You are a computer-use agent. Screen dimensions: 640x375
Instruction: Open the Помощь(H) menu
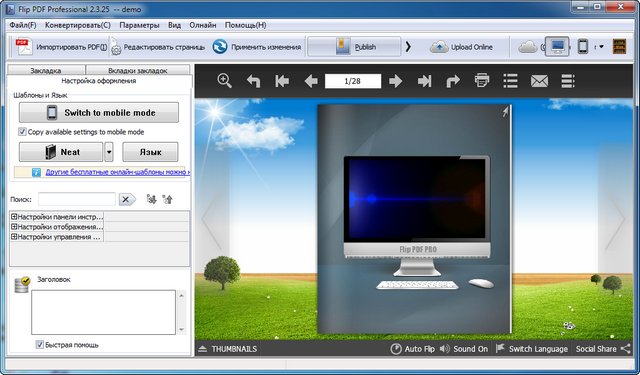coord(245,25)
